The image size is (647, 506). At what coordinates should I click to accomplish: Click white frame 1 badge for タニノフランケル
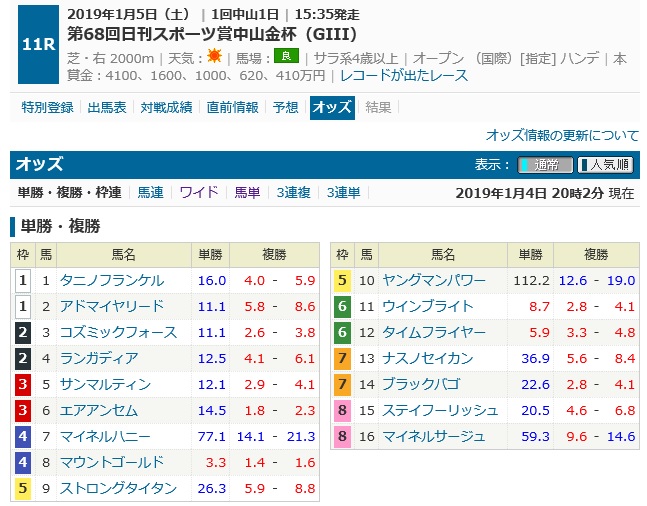pyautogui.click(x=23, y=281)
